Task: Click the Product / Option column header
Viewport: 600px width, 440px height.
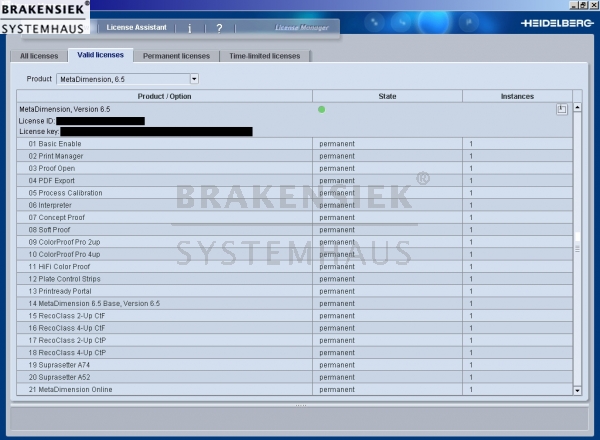Action: [165, 96]
